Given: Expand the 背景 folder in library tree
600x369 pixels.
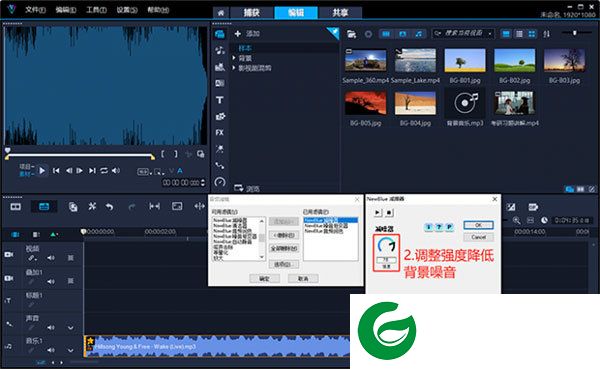Looking at the screenshot, I should click(234, 58).
